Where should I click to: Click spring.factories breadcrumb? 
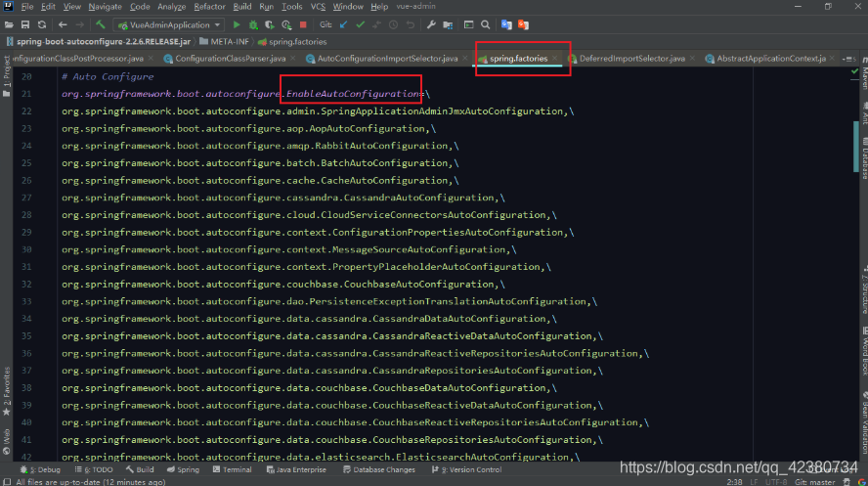(292, 41)
